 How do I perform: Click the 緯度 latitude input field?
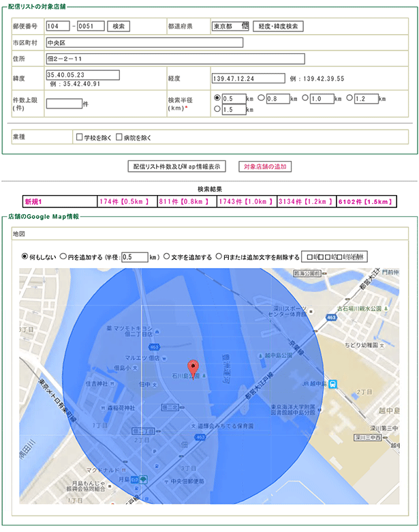click(x=83, y=75)
